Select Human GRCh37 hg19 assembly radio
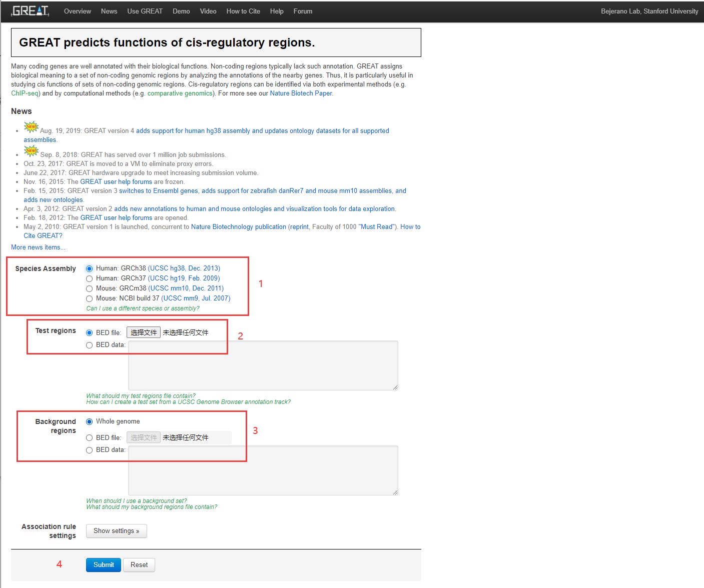The height and width of the screenshot is (588, 704). click(x=89, y=278)
